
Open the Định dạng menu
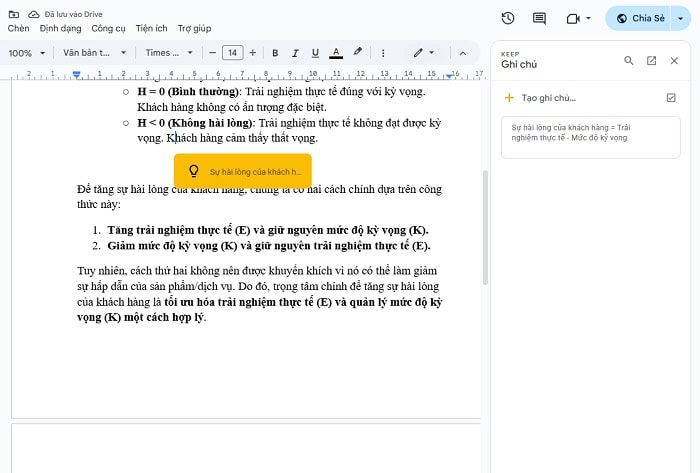click(x=60, y=29)
